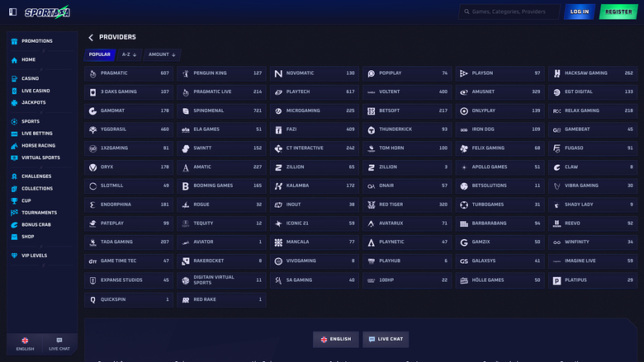Select the Vivogaming provider tile
The image size is (644, 362).
pos(315,261)
